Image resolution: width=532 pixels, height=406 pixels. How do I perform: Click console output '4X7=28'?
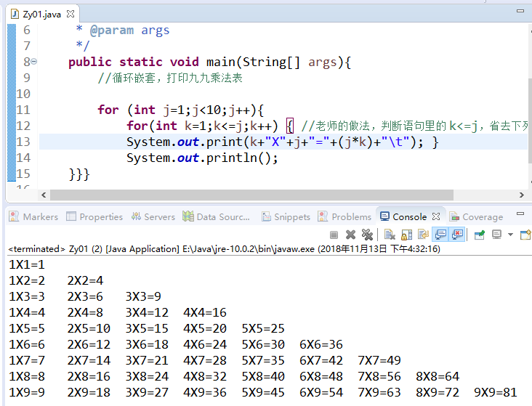click(205, 360)
